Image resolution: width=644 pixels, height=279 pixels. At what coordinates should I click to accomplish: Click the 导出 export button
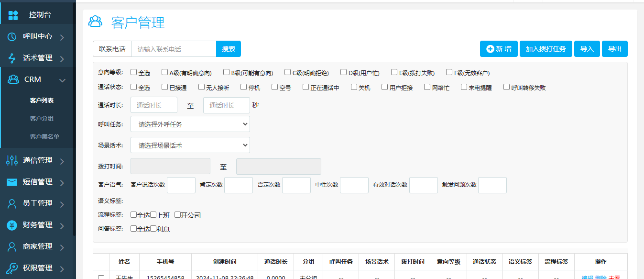point(614,48)
